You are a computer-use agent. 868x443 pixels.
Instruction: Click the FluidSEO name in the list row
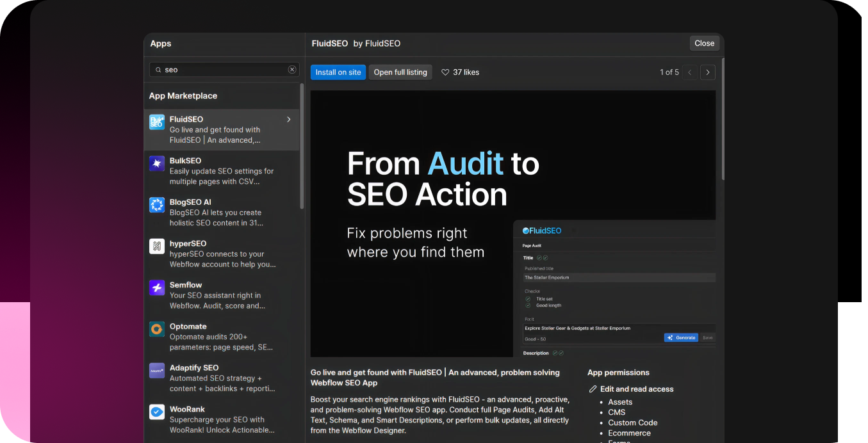click(186, 119)
